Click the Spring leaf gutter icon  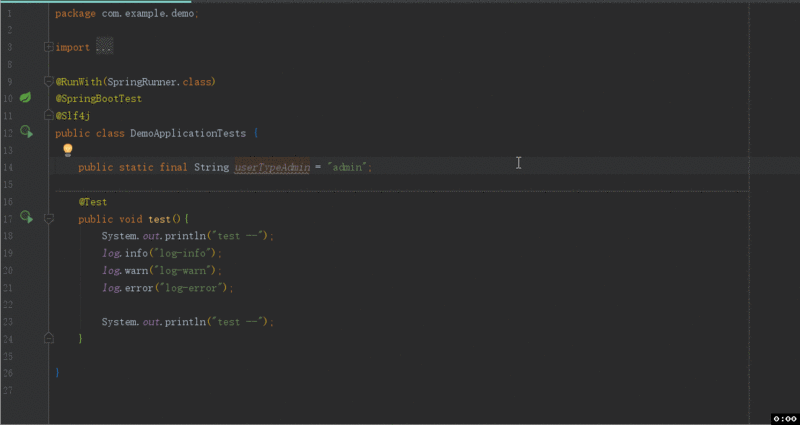[26, 98]
